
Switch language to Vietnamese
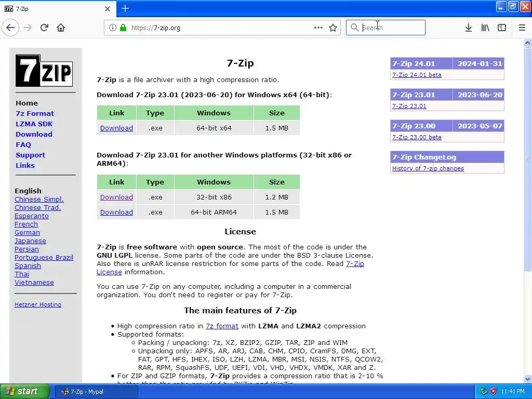click(x=34, y=283)
